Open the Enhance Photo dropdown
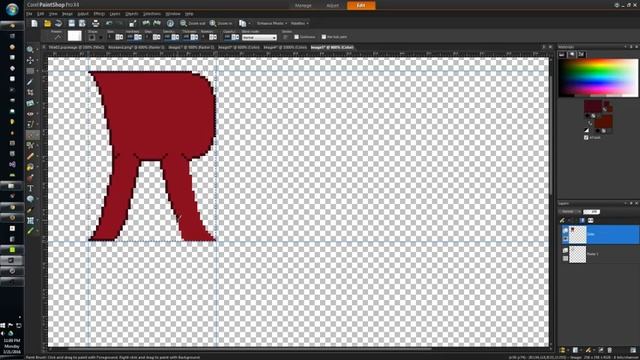Screen dimensions: 640x360 pos(272,23)
